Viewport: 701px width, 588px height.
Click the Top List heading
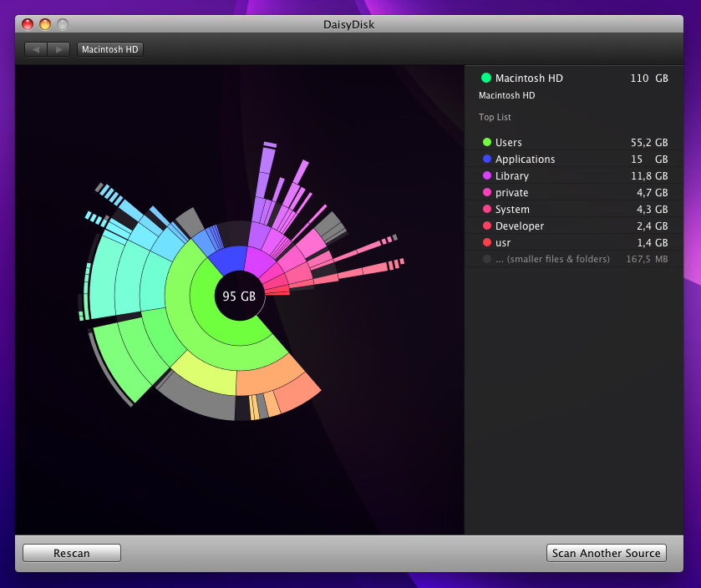coord(495,117)
